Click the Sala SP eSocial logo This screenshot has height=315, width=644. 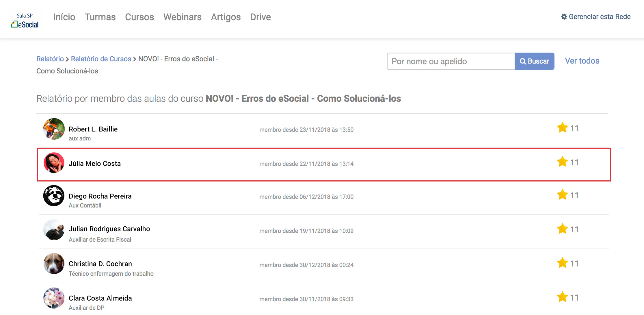[x=25, y=21]
